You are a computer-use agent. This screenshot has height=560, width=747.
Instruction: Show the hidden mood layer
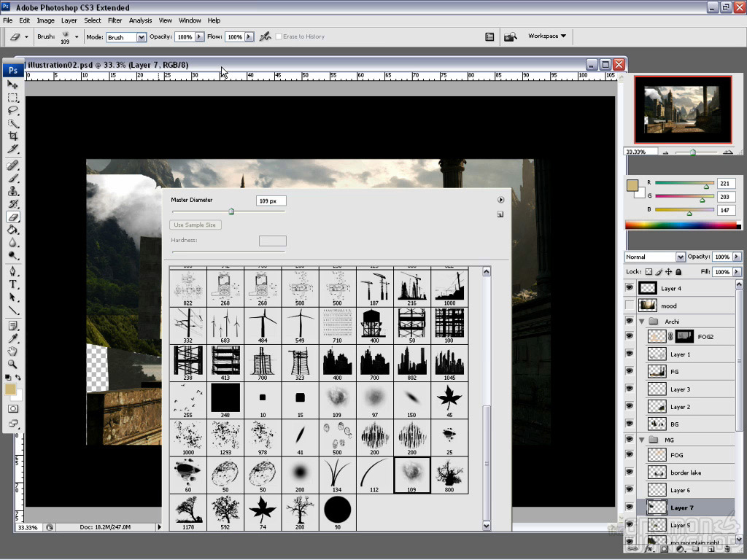630,306
